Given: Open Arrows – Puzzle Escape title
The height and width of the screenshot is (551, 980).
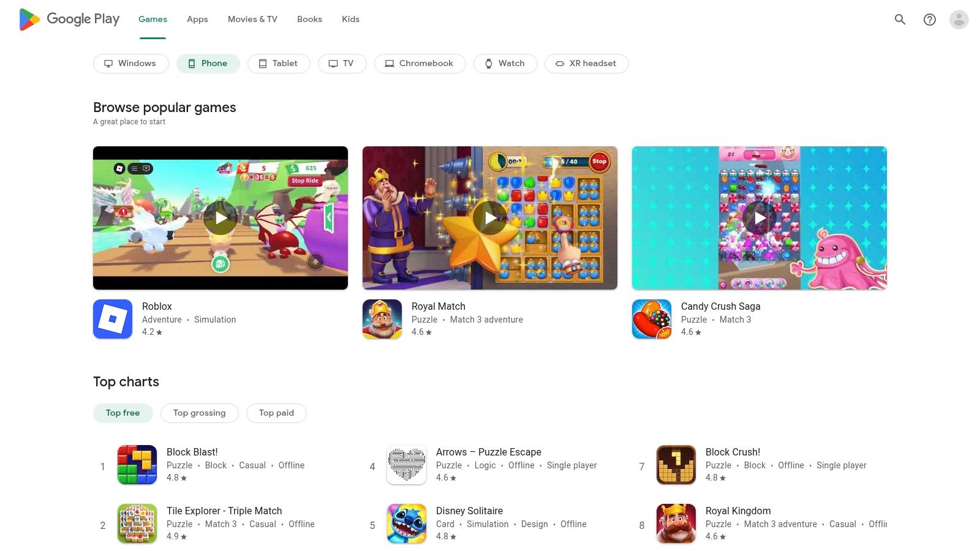Looking at the screenshot, I should coord(489,452).
